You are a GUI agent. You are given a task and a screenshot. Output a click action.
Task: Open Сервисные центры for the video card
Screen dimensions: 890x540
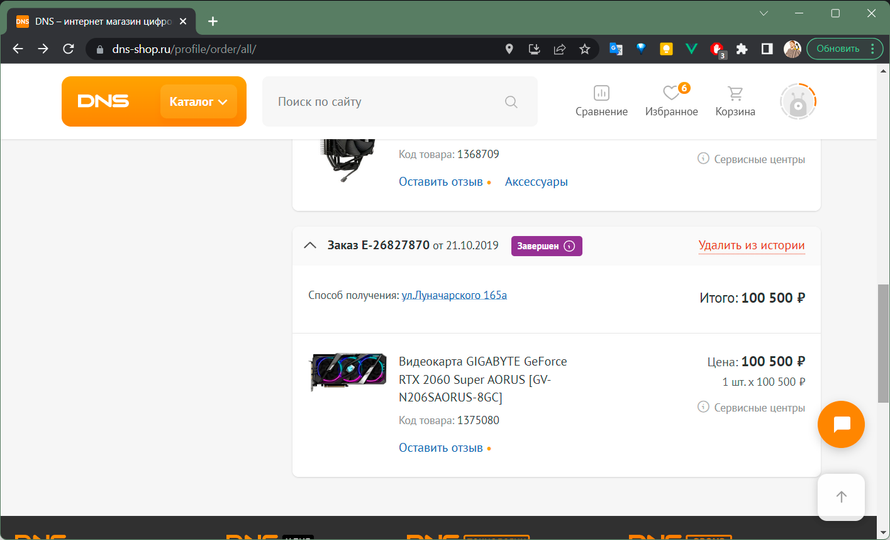pos(751,408)
